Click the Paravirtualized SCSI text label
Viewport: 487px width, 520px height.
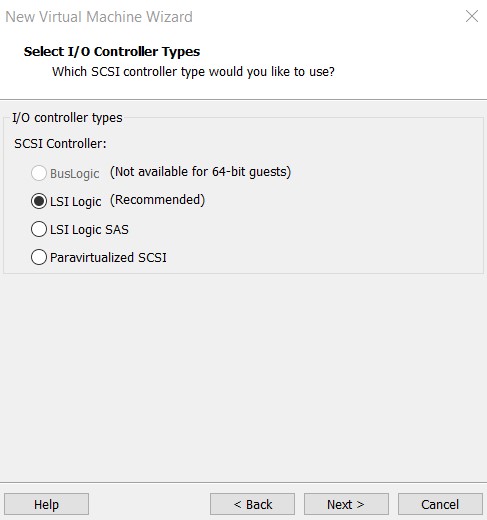click(108, 258)
